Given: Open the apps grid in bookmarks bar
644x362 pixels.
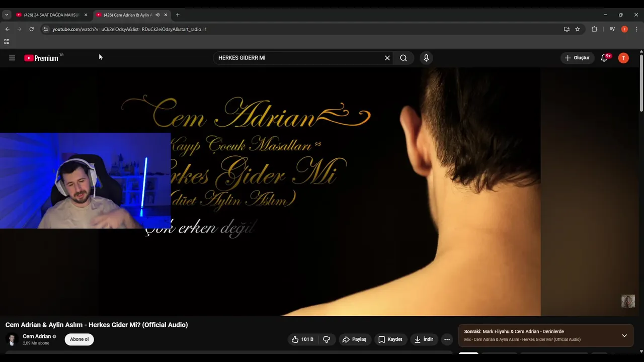Looking at the screenshot, I should (x=7, y=42).
